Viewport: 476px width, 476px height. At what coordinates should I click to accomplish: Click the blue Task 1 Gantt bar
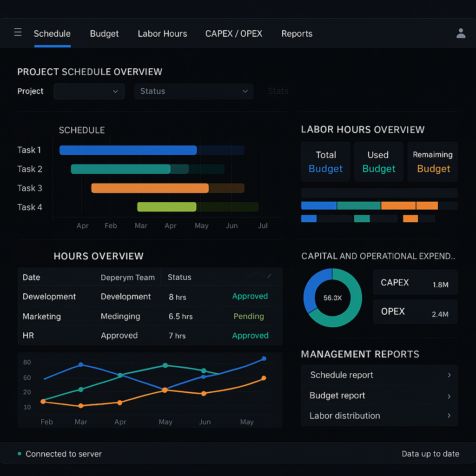(x=128, y=150)
